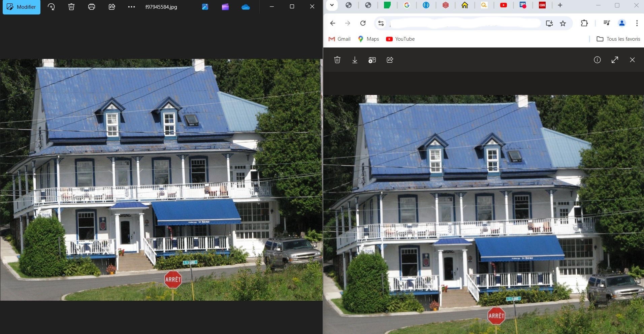Switch to the green icon Chrome tab

(x=387, y=5)
